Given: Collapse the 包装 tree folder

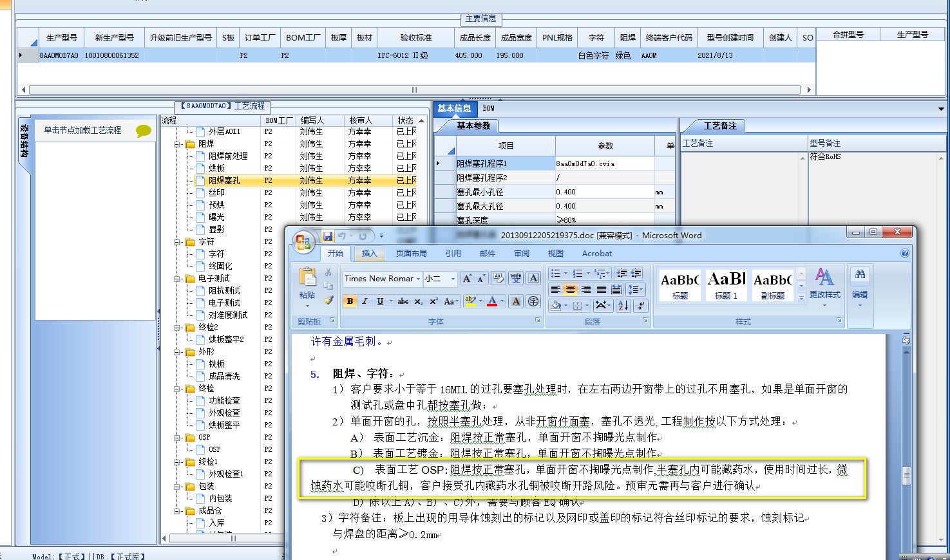Looking at the screenshot, I should coord(177,487).
